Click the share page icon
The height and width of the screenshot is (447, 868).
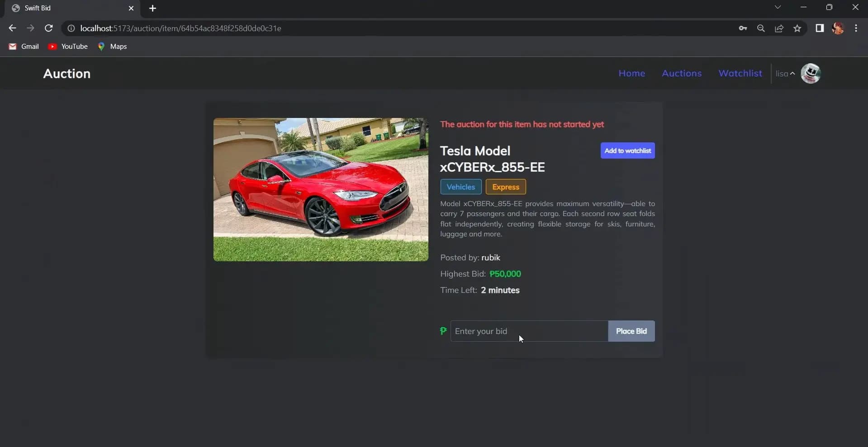779,28
